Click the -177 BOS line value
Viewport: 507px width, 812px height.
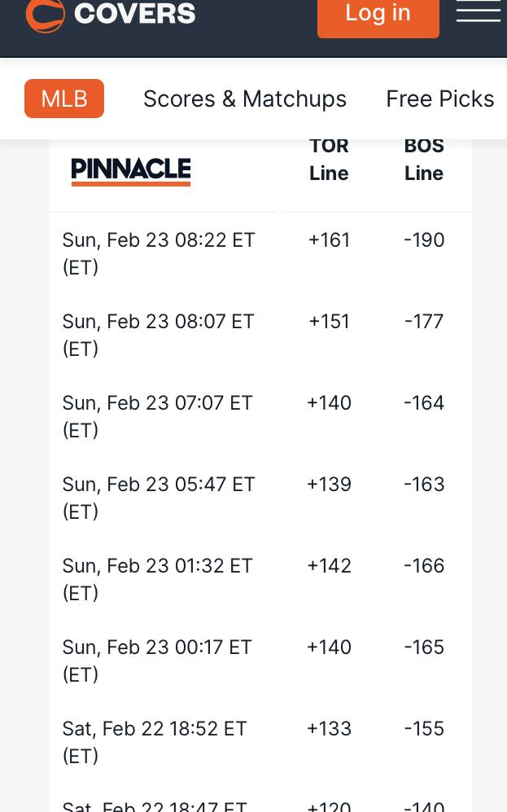424,322
